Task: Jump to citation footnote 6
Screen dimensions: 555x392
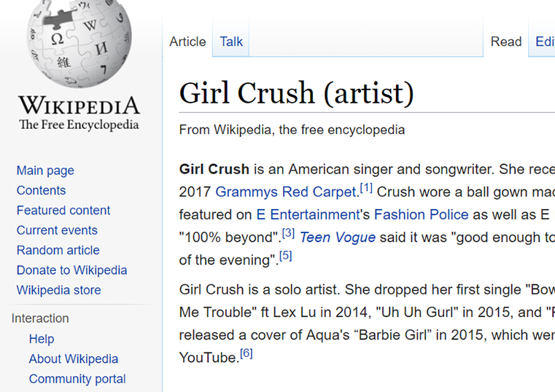Action: [x=247, y=353]
